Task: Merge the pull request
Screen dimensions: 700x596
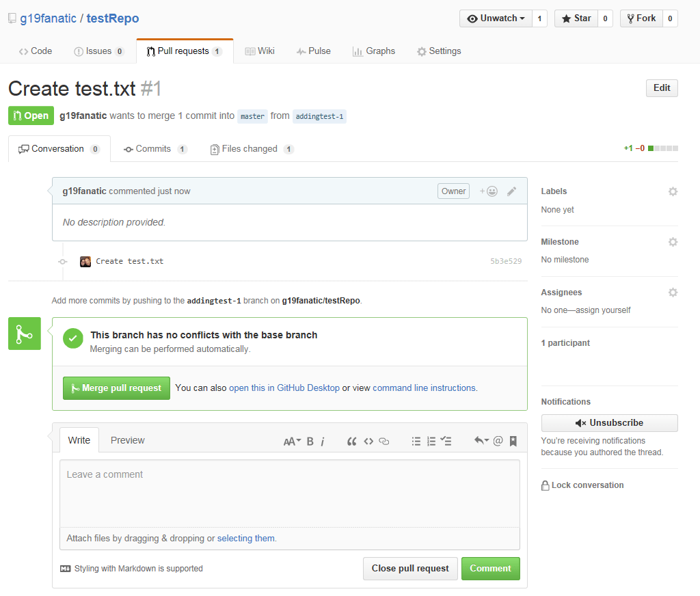Action: (116, 388)
